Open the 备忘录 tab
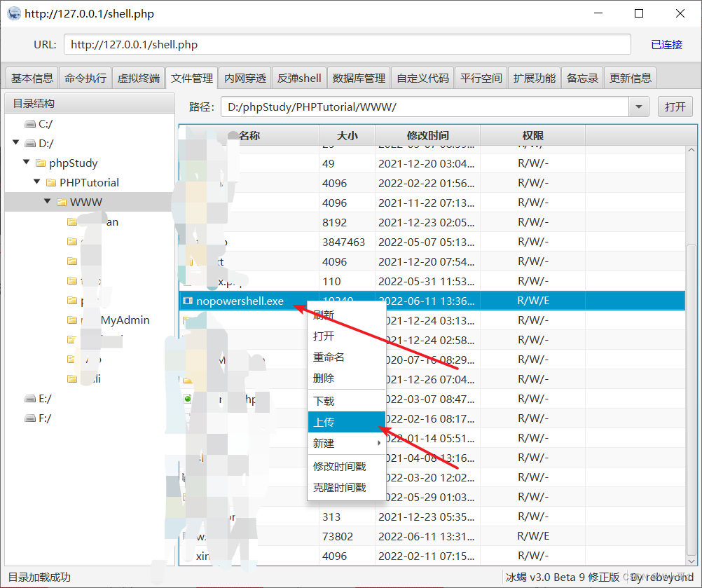This screenshot has width=702, height=588. [582, 78]
